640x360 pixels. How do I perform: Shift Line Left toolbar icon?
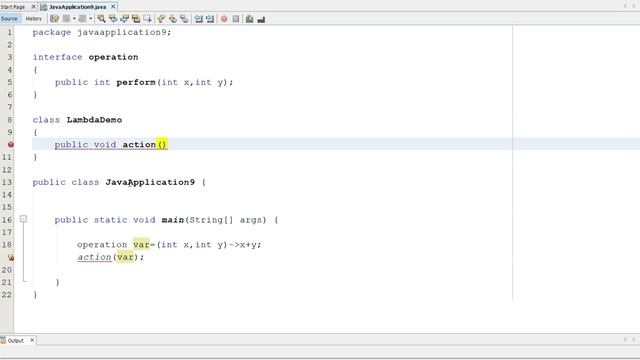198,19
